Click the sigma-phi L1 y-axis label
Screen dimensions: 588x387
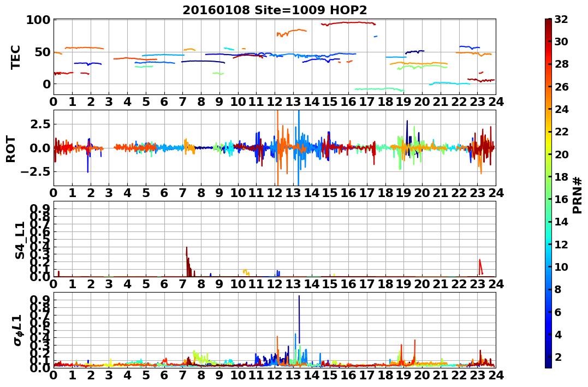[x=17, y=330]
